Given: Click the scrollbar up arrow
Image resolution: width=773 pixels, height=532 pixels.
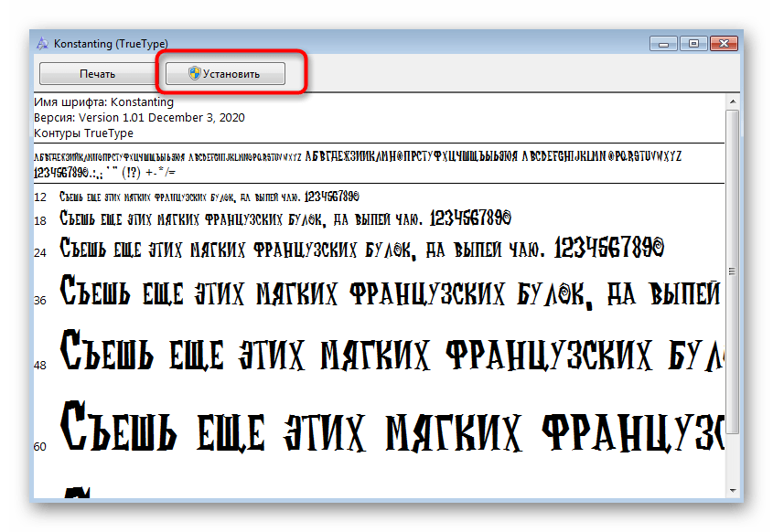Looking at the screenshot, I should coord(733,101).
